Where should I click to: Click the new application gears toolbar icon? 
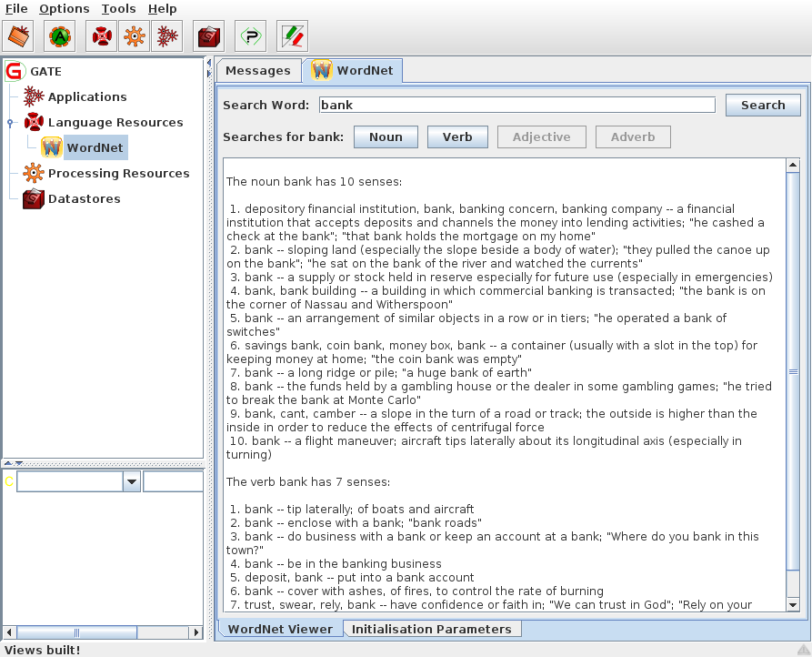point(166,36)
